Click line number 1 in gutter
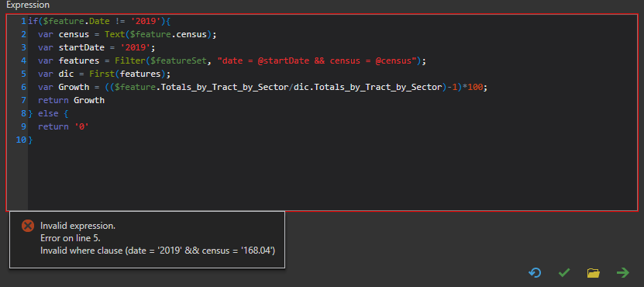The image size is (644, 287). click(24, 21)
